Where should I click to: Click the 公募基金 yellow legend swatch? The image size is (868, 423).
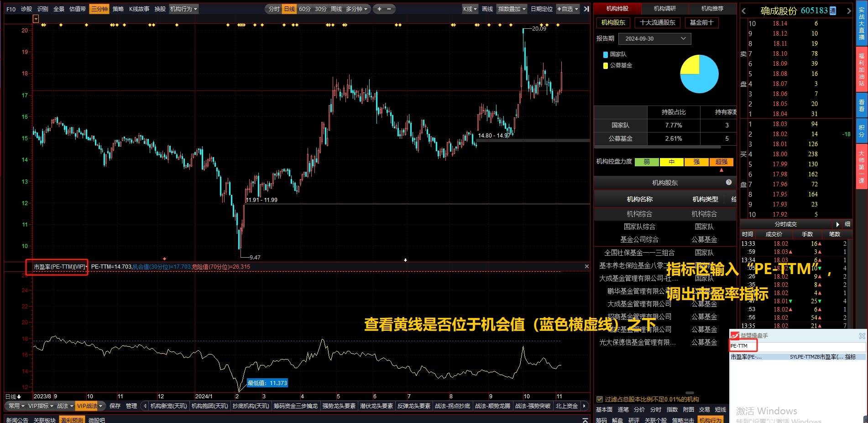(606, 66)
